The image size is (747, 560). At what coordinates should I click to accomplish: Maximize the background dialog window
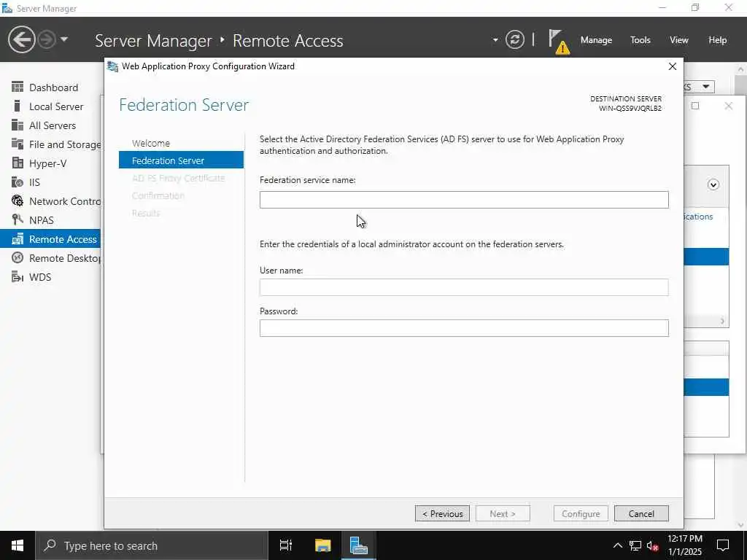pyautogui.click(x=695, y=106)
